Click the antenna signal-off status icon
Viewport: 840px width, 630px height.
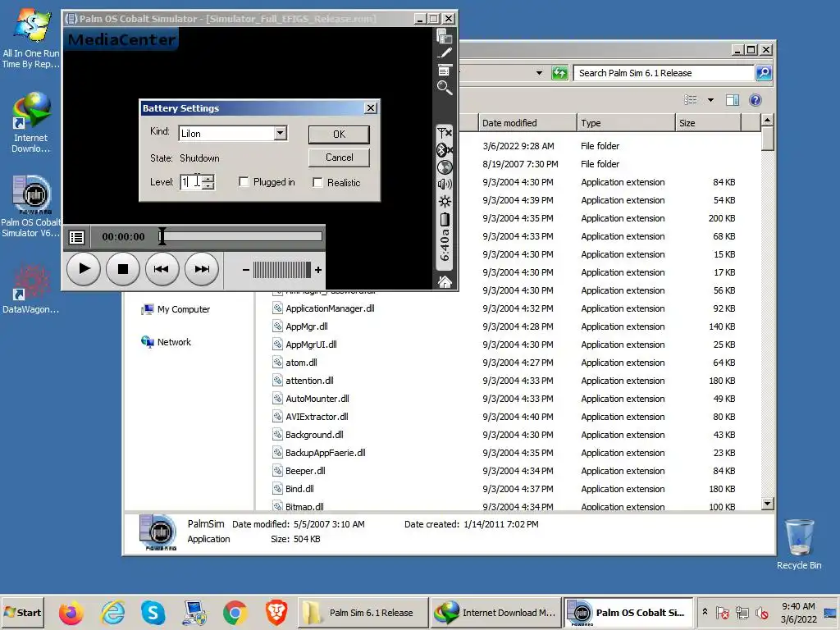point(444,132)
